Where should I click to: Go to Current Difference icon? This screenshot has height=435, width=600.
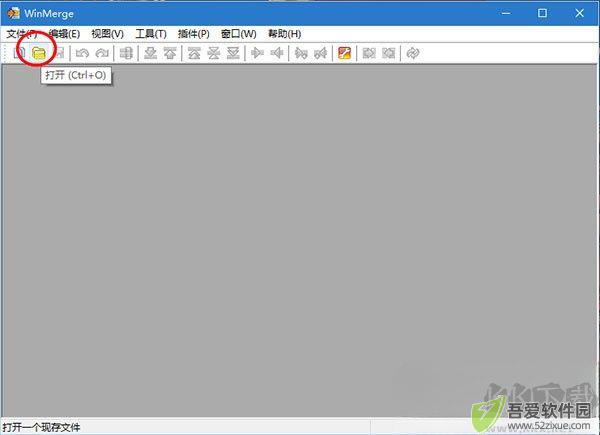tap(214, 53)
